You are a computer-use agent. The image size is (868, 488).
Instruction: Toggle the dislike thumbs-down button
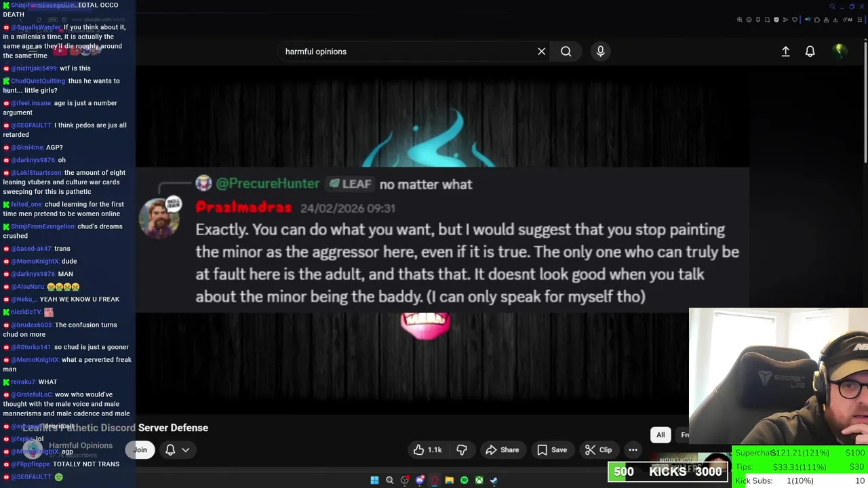coord(462,450)
